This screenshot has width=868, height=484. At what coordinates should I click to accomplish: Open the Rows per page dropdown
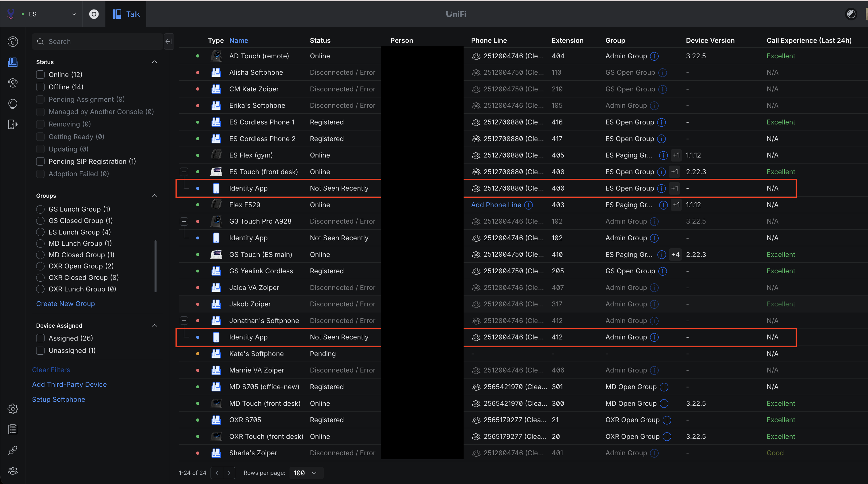(305, 473)
